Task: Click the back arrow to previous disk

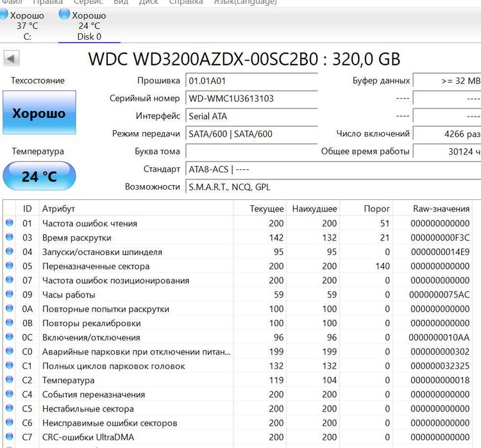Action: 12,58
